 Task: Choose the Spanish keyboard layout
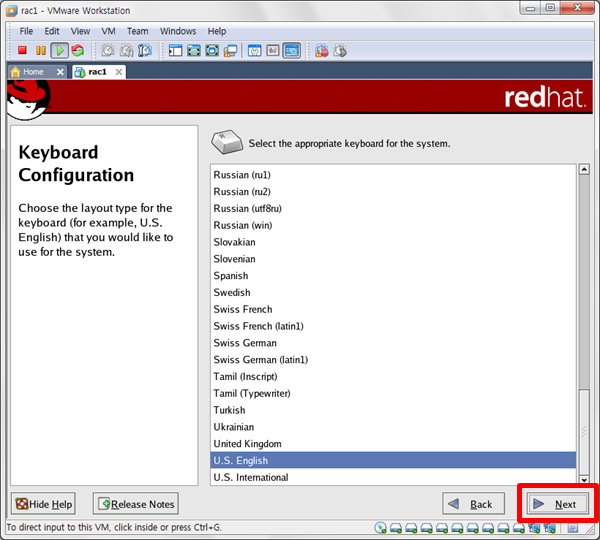(x=393, y=276)
